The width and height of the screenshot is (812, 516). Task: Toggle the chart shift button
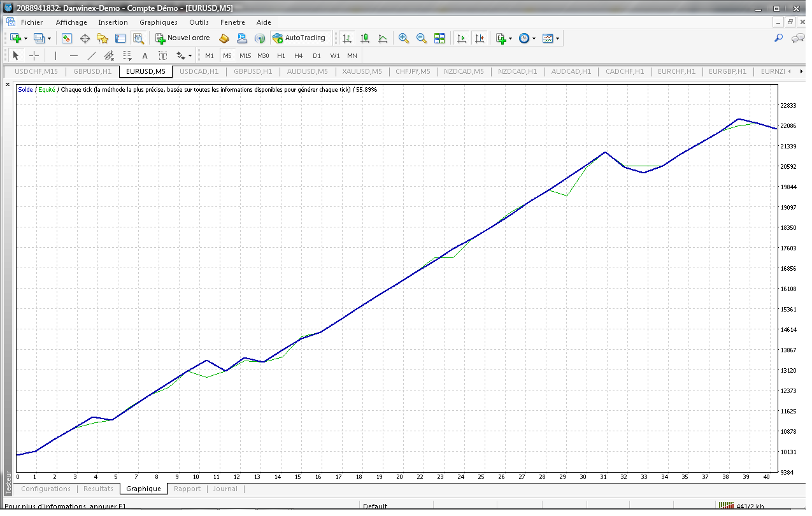coord(480,38)
